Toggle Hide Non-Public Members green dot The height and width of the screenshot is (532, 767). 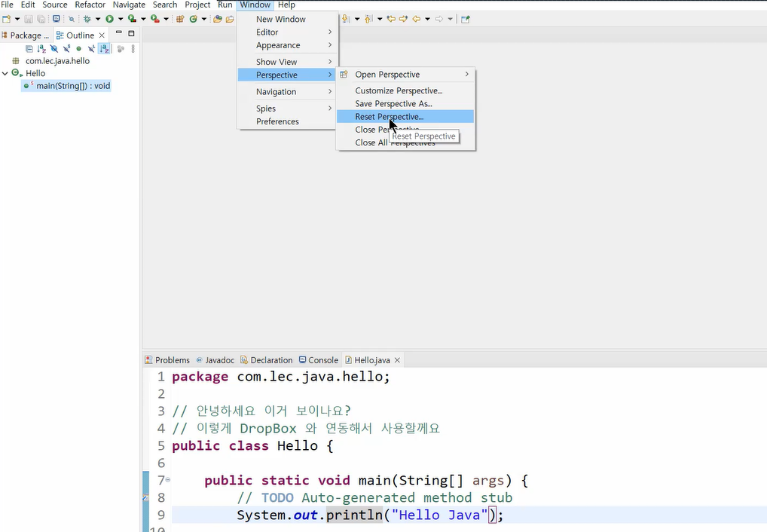click(x=79, y=49)
